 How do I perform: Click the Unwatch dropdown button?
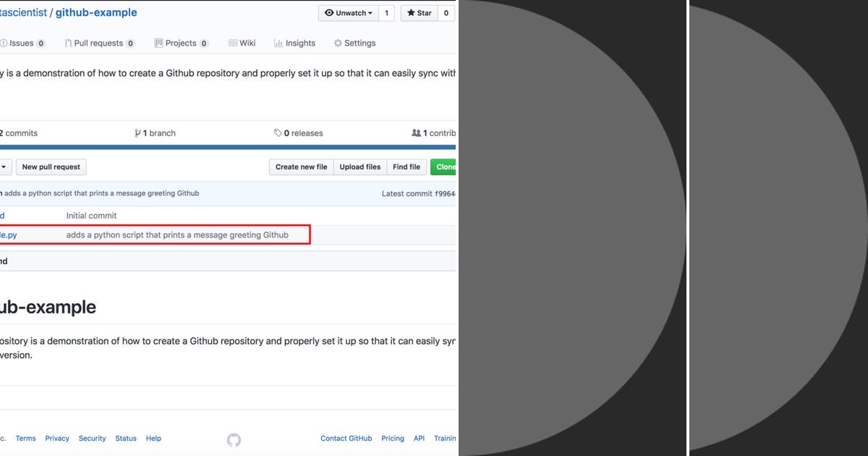coord(349,13)
